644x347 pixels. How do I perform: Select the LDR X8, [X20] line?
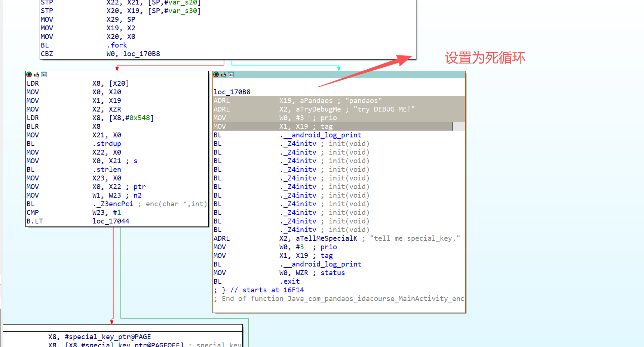(78, 83)
